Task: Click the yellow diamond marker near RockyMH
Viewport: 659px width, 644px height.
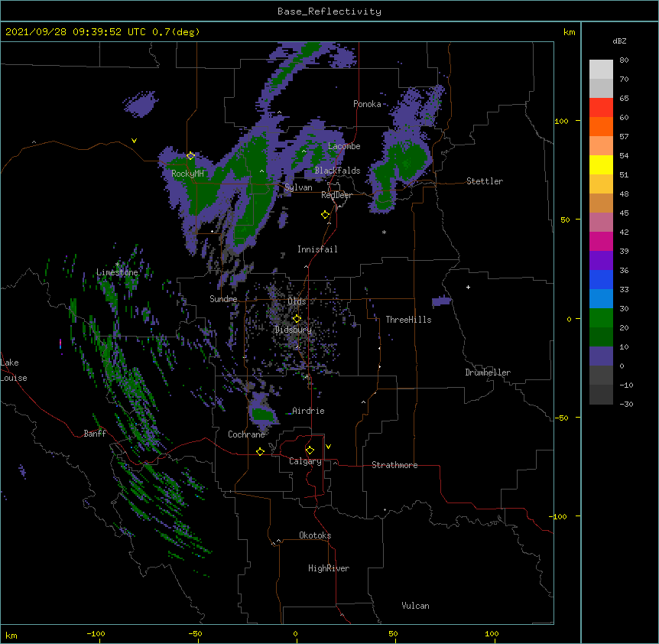Action: point(190,155)
